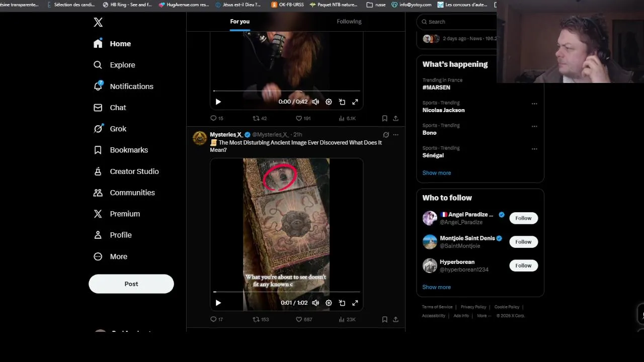Switch to the Following tab
Image resolution: width=644 pixels, height=362 pixels.
pos(349,22)
